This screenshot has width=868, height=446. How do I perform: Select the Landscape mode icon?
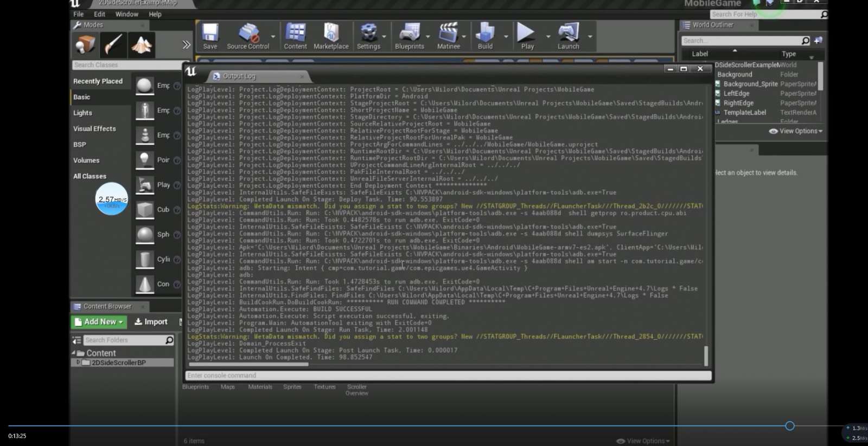(x=142, y=44)
